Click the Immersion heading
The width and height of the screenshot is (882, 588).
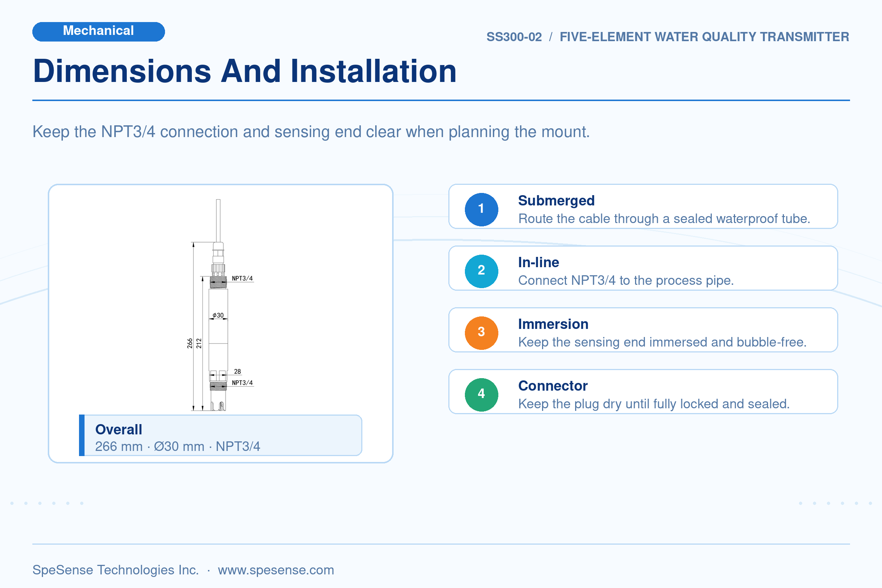coord(553,324)
